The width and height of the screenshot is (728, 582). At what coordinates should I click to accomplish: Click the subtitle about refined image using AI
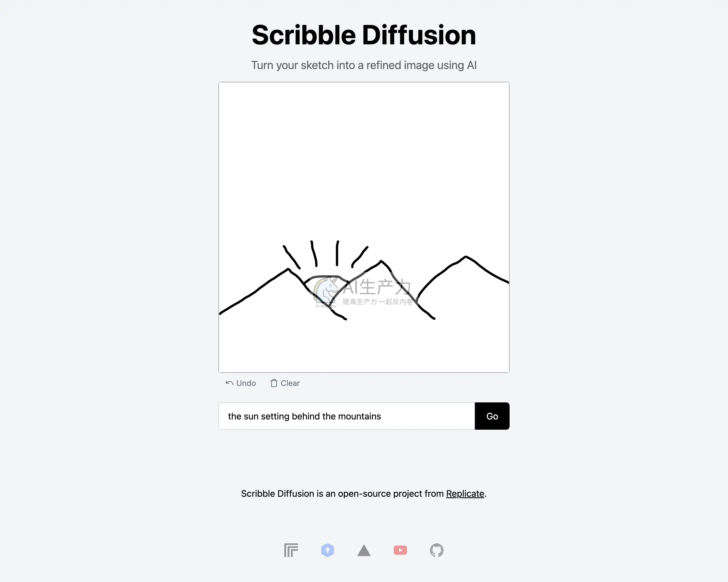click(364, 65)
